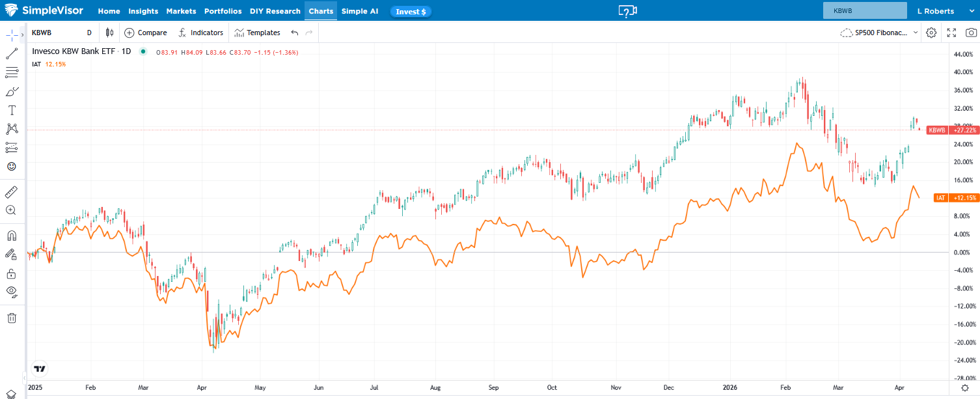Go to the DIY Research tab

coord(275,11)
